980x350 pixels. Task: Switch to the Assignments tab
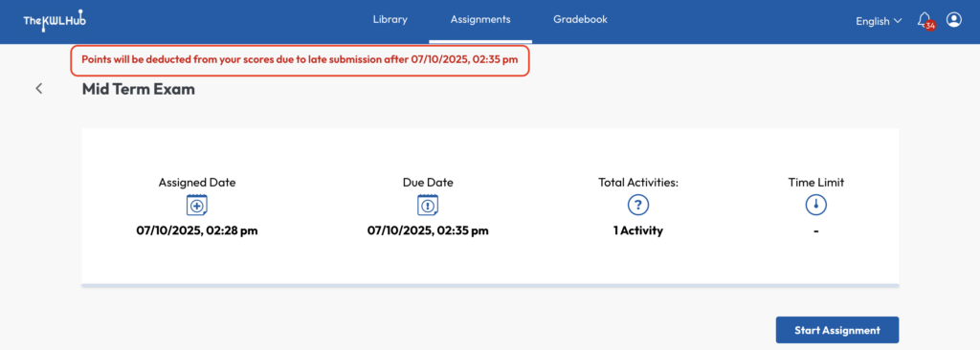480,19
